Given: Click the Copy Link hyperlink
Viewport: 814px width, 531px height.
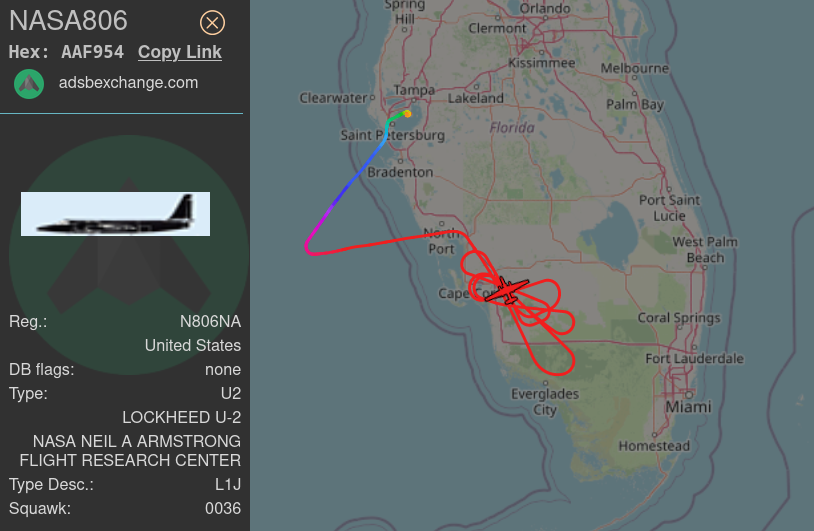Looking at the screenshot, I should point(180,52).
